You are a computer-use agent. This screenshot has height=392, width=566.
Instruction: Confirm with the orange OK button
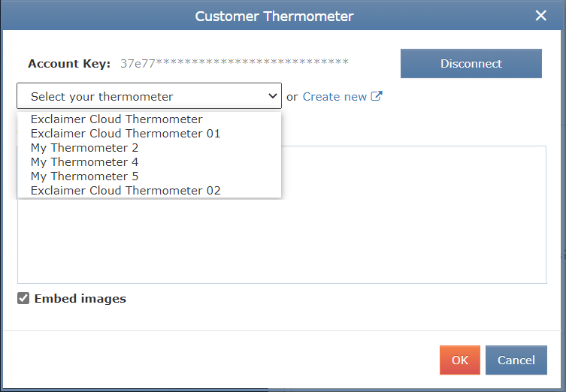459,360
